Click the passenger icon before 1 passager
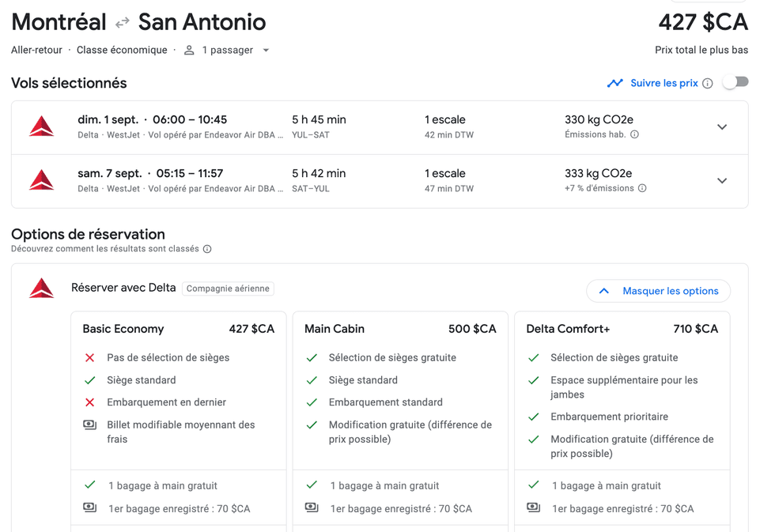This screenshot has width=775, height=532. [188, 50]
